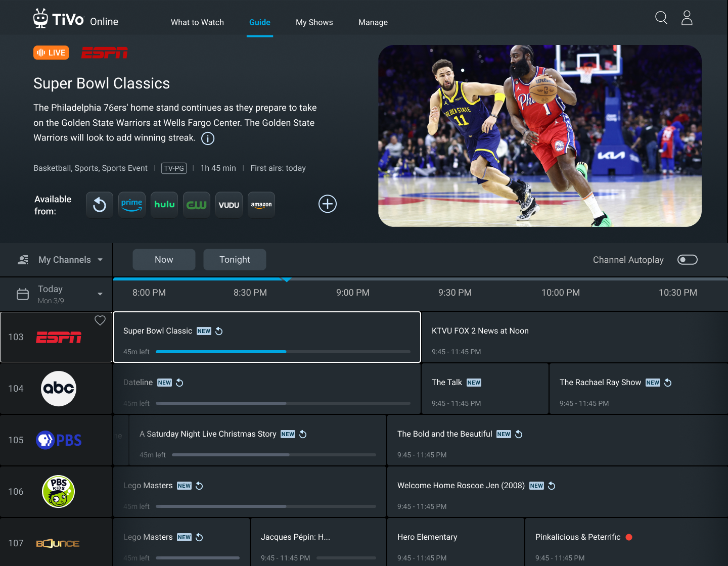Screen dimensions: 728x566
Task: Click the TiVo Online logo
Action: [x=76, y=19]
